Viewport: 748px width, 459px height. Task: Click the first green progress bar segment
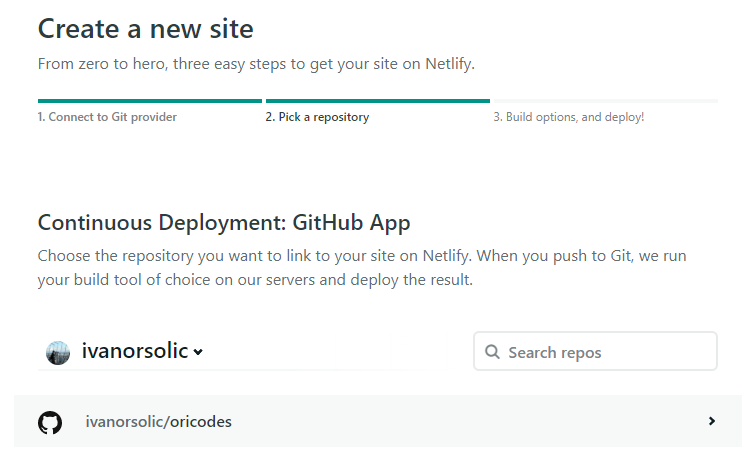tap(149, 101)
